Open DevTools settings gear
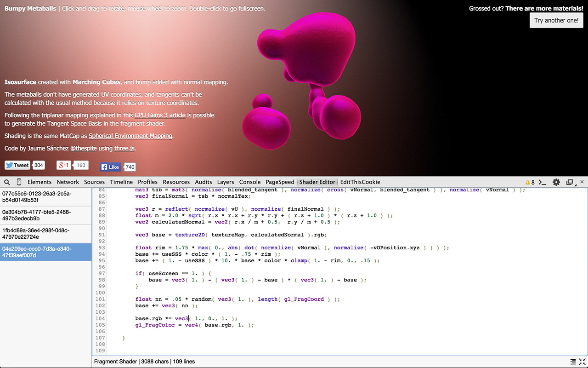The width and height of the screenshot is (588, 368). pyautogui.click(x=556, y=182)
